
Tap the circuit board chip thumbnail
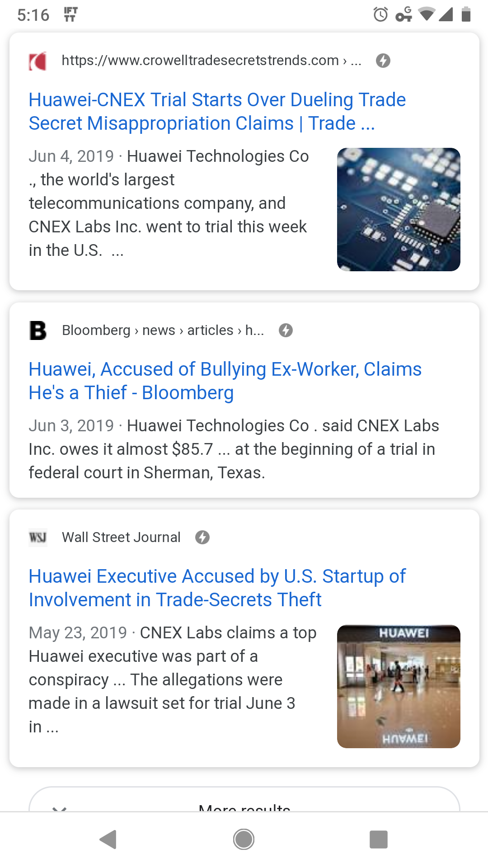point(399,209)
